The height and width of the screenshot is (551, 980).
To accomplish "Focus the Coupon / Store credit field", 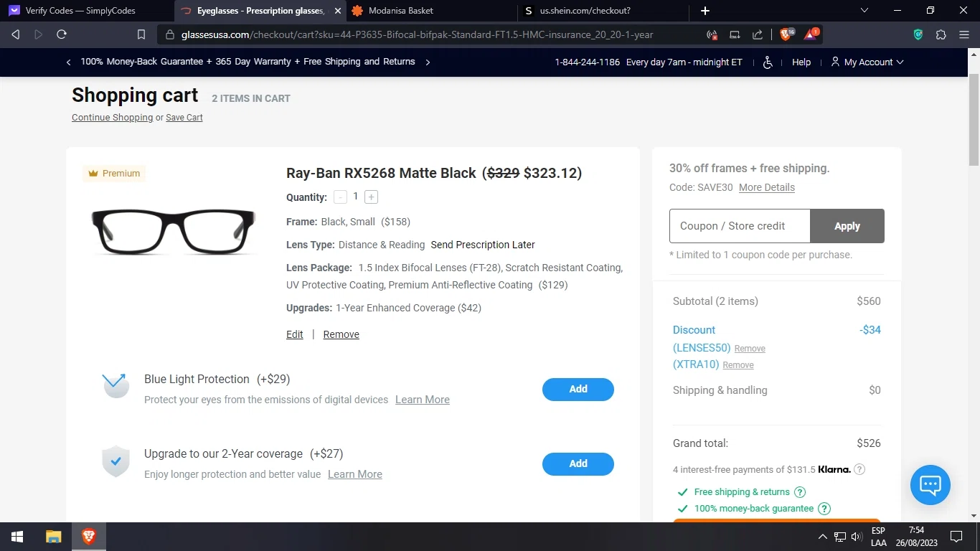I will [740, 226].
